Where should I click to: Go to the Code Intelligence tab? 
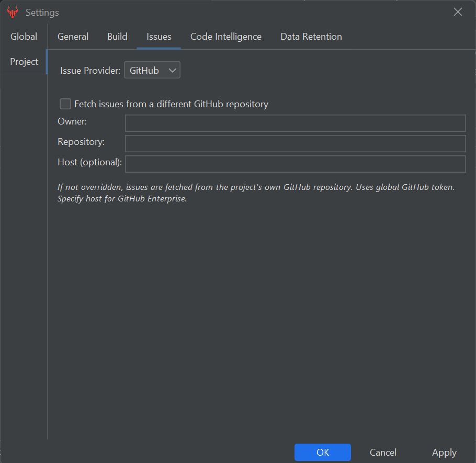point(225,37)
